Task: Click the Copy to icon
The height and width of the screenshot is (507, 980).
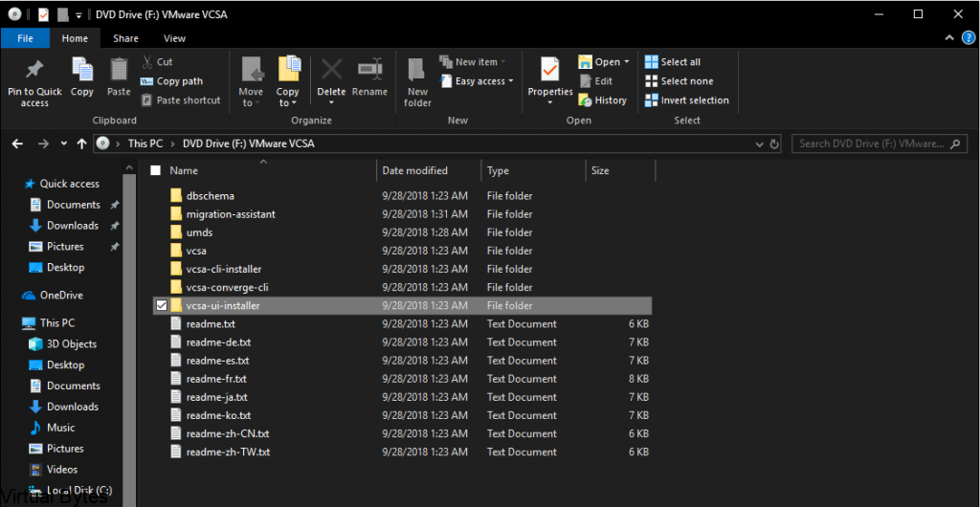Action: click(x=289, y=69)
